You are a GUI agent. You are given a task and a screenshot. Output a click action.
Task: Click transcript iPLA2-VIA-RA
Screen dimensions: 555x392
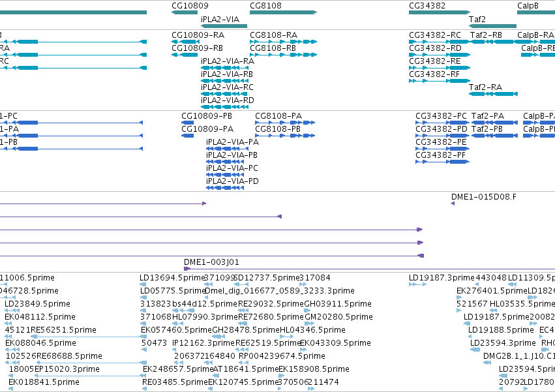tap(228, 61)
